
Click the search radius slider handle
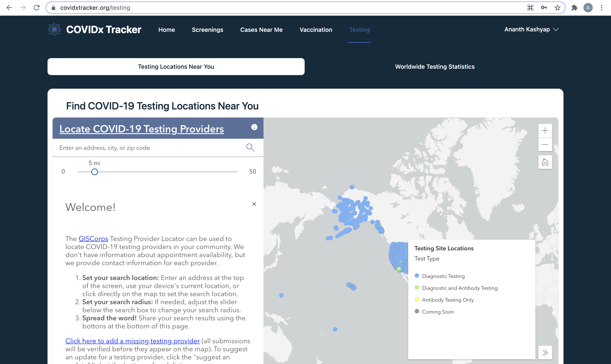click(94, 172)
